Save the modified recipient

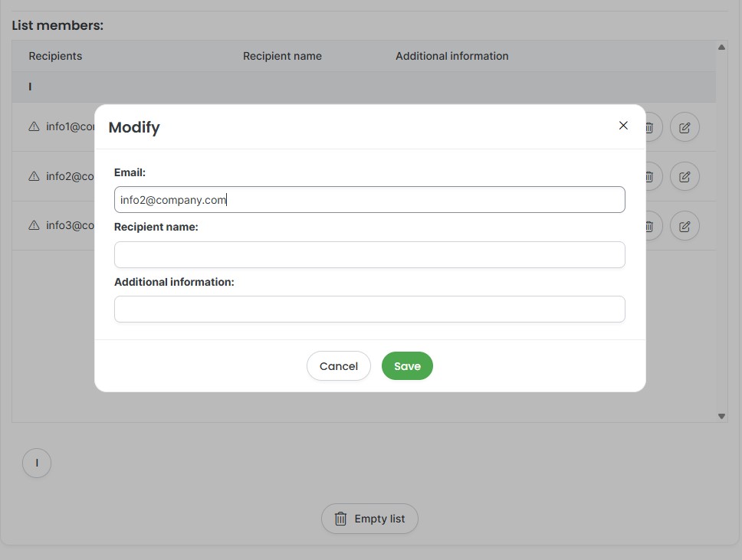[407, 365]
